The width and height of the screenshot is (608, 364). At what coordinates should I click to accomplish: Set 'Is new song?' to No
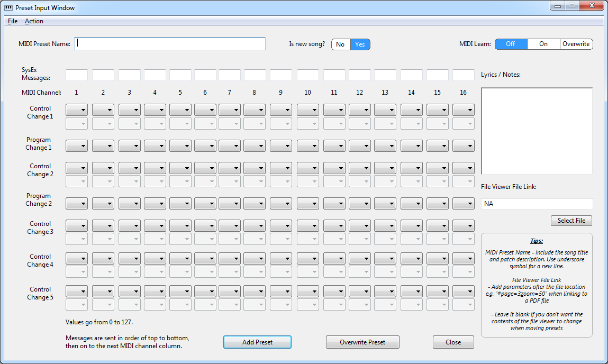tap(340, 44)
